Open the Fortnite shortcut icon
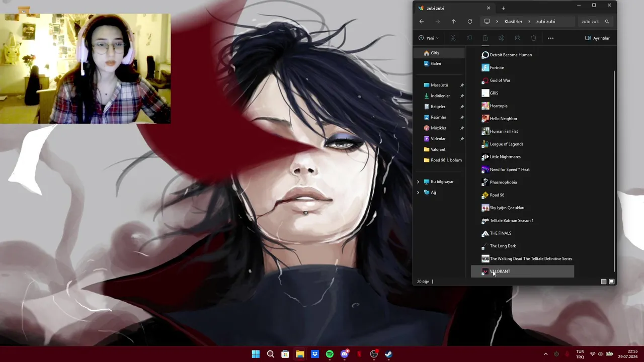The width and height of the screenshot is (644, 362). click(485, 67)
